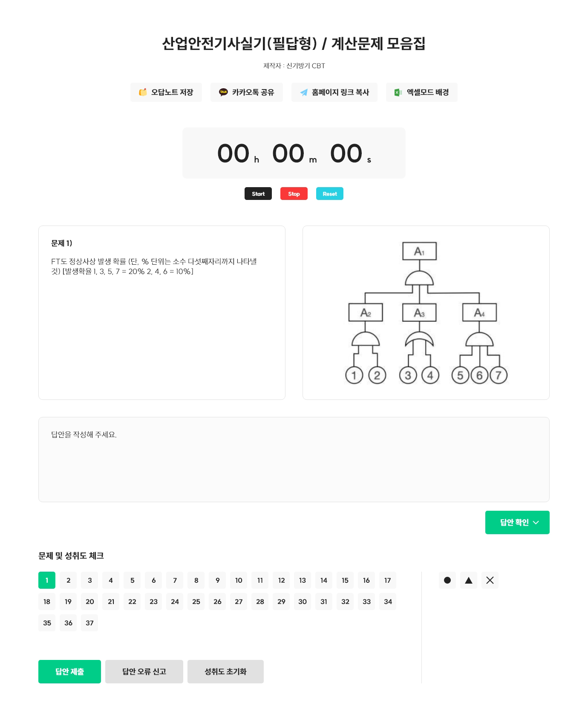
Task: Go to question number 17
Action: (x=388, y=580)
